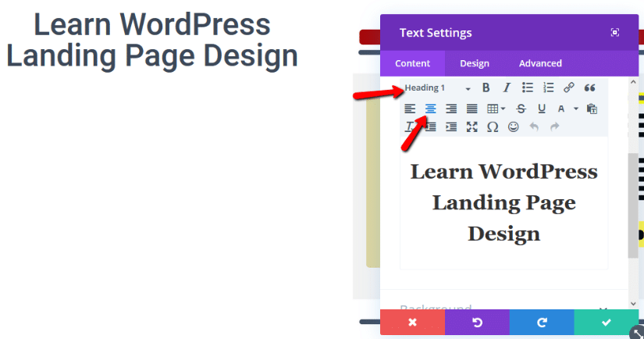Select the page heading 'Learn WordPress Landing Page Design'
Viewport: 644px width, 339px height.
click(152, 41)
